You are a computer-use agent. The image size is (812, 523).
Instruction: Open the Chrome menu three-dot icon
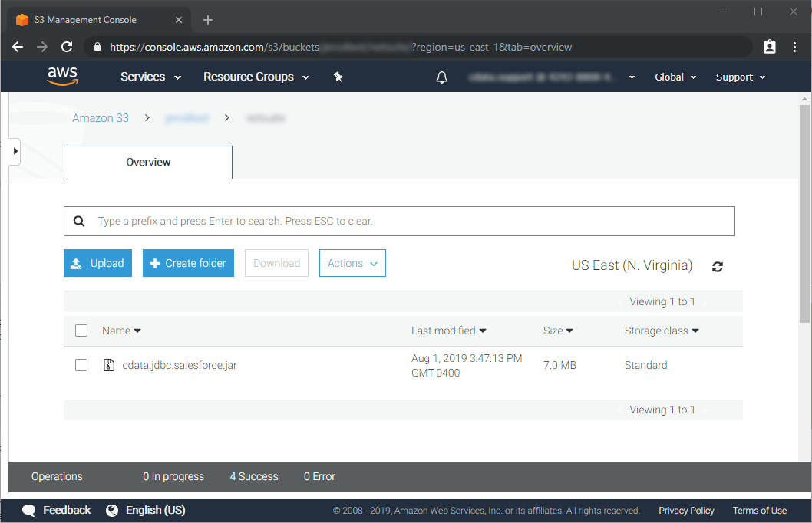point(794,47)
